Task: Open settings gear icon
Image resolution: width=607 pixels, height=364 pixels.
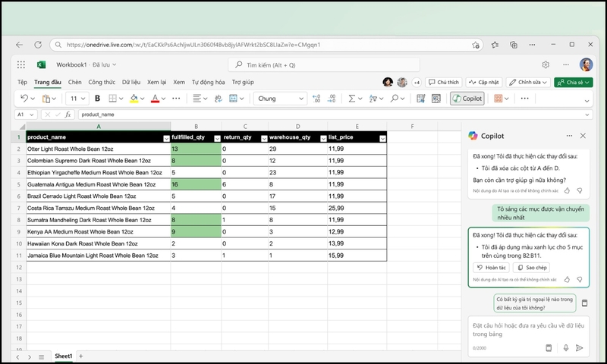Action: (546, 64)
